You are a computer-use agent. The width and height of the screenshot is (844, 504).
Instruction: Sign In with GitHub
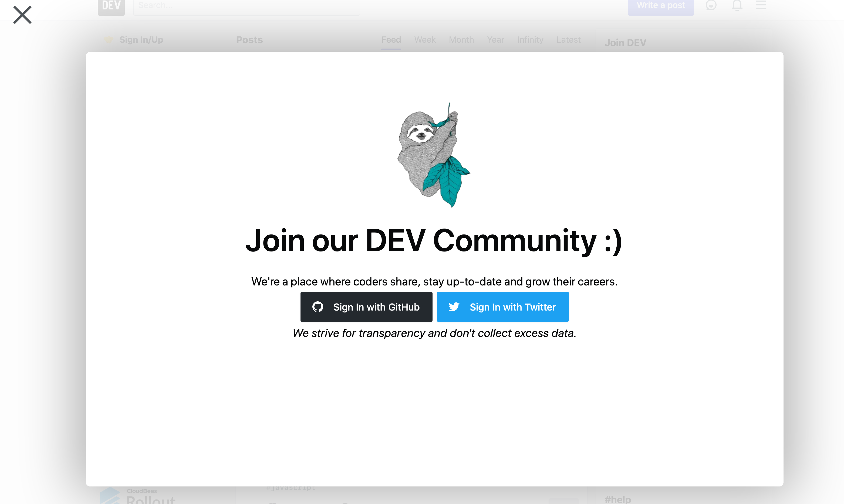click(x=366, y=306)
